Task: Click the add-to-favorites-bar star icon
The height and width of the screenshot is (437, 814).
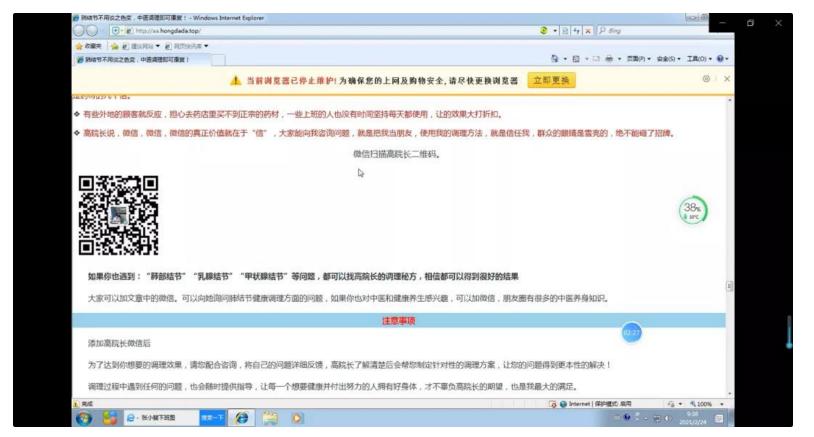Action: pyautogui.click(x=115, y=46)
